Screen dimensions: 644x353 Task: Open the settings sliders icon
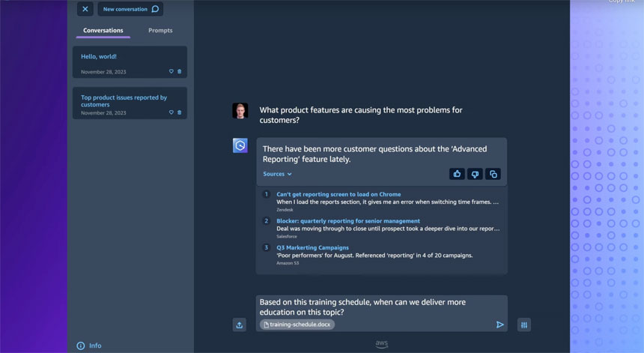click(x=524, y=325)
